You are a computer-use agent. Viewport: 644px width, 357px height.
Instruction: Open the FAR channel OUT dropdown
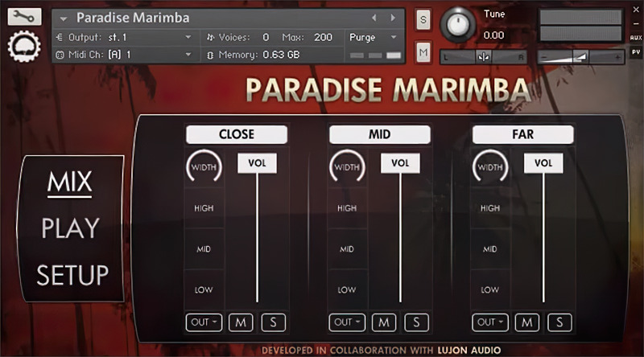(490, 322)
